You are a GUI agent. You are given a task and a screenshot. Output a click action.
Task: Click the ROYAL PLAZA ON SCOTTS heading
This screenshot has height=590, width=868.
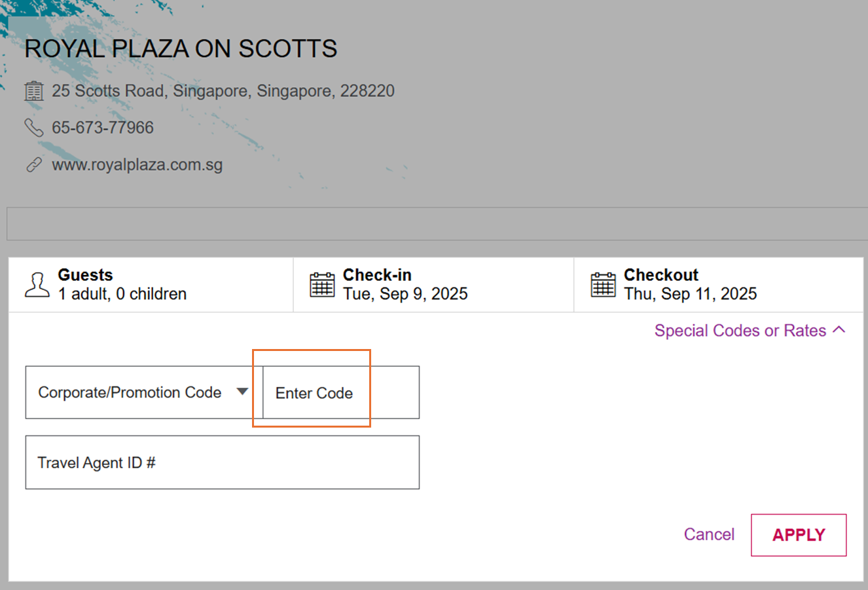[181, 49]
